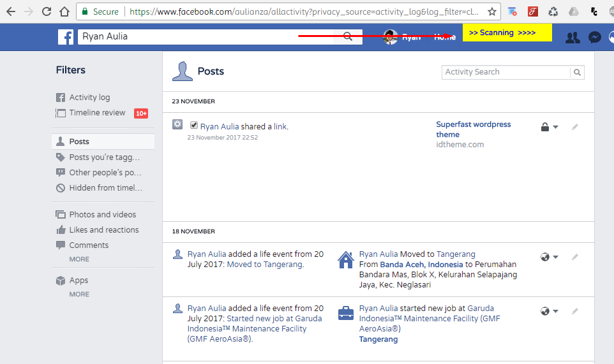This screenshot has width=614, height=364.
Task: Expand MORE under Comments filter
Action: pos(79,259)
